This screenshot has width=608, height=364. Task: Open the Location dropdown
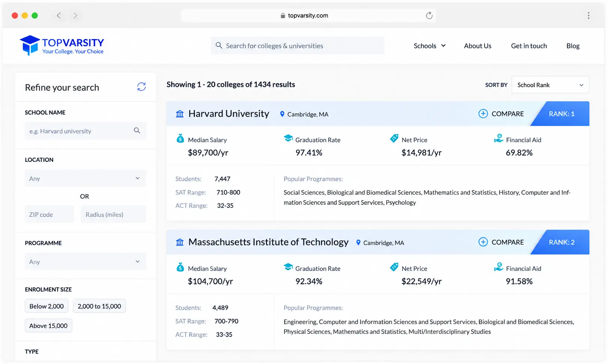click(x=85, y=178)
